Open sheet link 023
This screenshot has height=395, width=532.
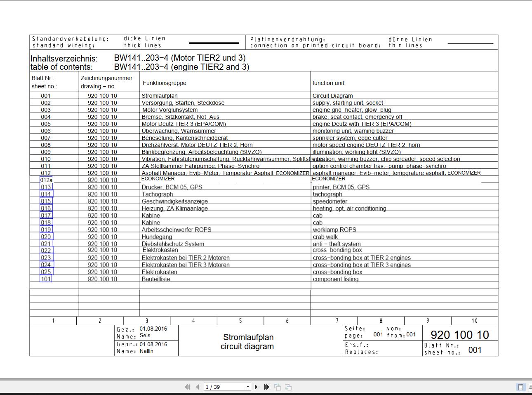(x=46, y=258)
